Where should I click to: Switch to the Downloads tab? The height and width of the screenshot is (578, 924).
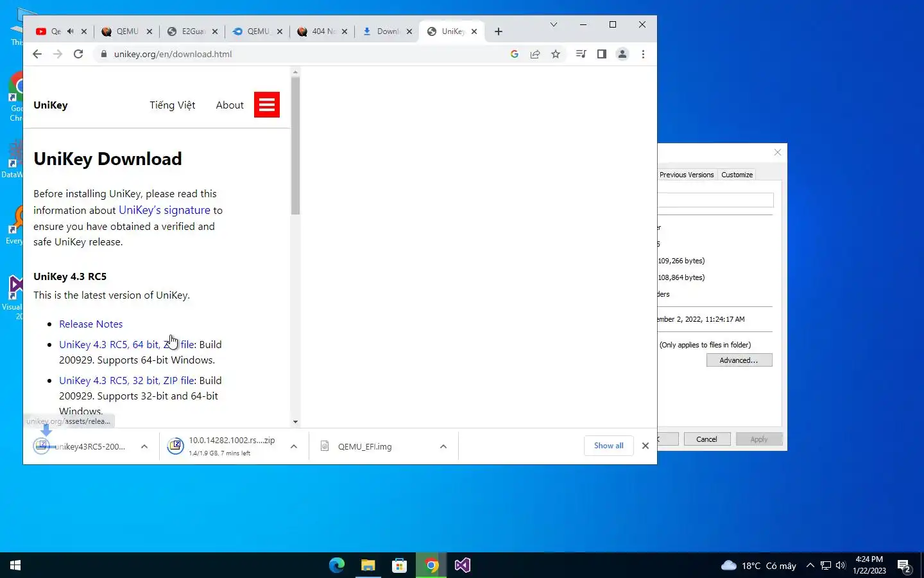click(x=388, y=31)
